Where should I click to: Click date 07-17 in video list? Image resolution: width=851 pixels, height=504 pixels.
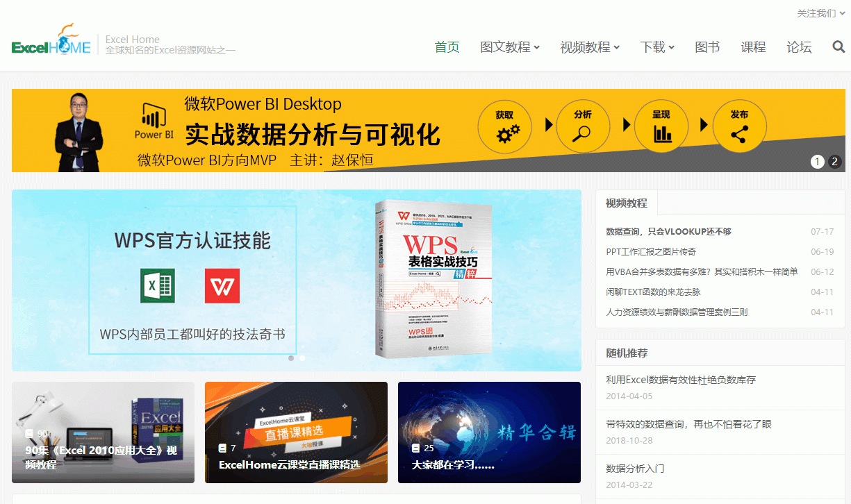822,231
